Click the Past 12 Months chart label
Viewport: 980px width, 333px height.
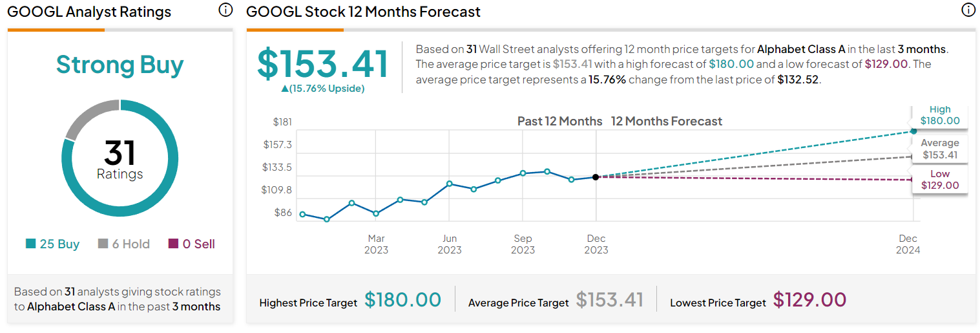(x=559, y=121)
